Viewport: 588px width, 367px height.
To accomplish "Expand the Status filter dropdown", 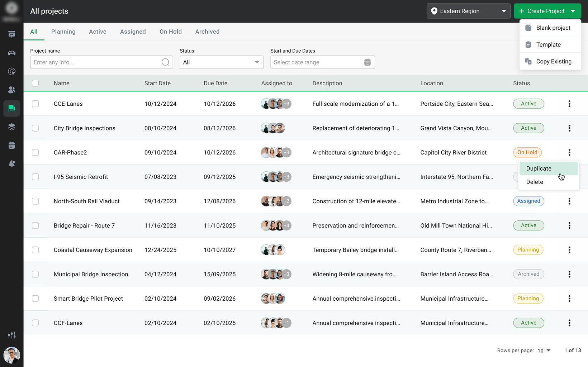I will click(x=221, y=62).
